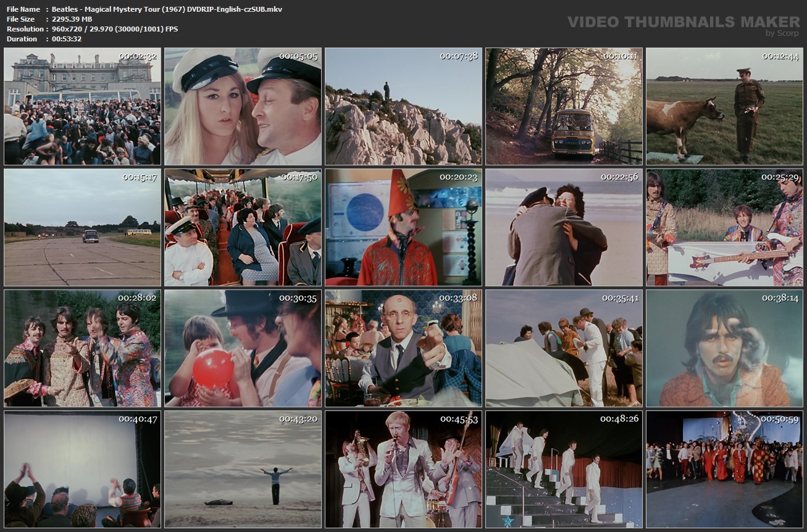Open the cinema screen thumbnail at 00:40:47
Viewport: 807px width, 532px height.
pos(82,469)
